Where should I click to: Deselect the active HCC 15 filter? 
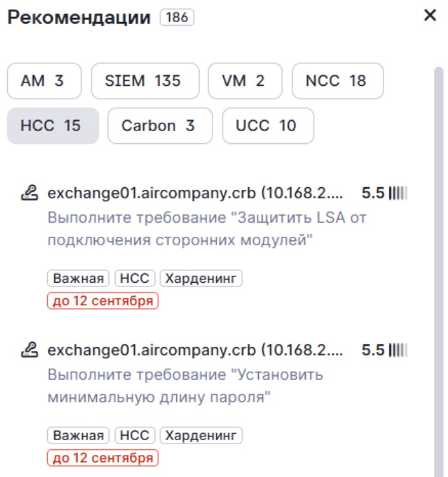(52, 125)
